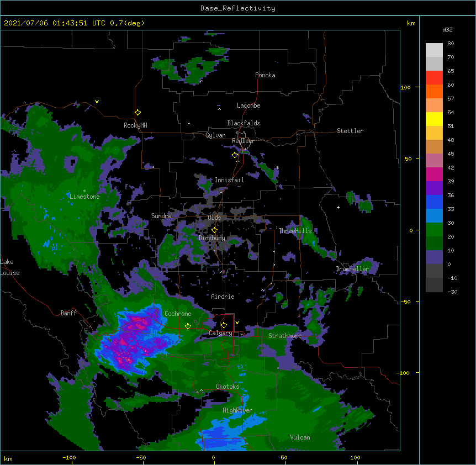Select the Blackfalds label
The image size is (476, 465).
coord(244,123)
